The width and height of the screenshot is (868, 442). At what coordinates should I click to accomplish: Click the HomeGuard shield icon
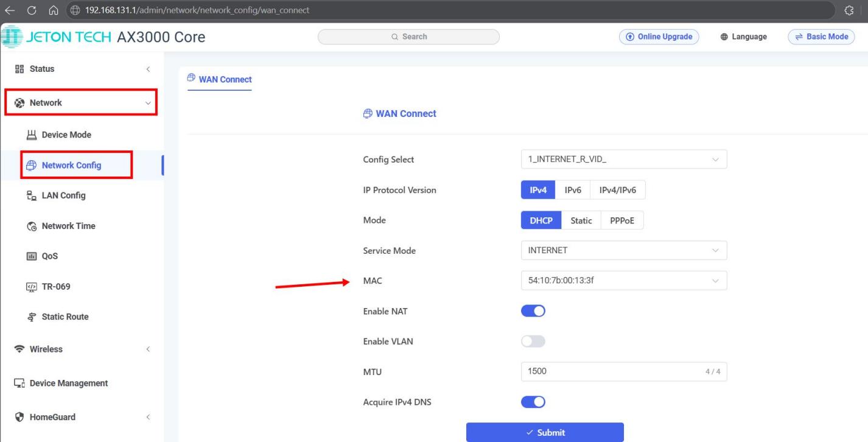click(x=19, y=417)
